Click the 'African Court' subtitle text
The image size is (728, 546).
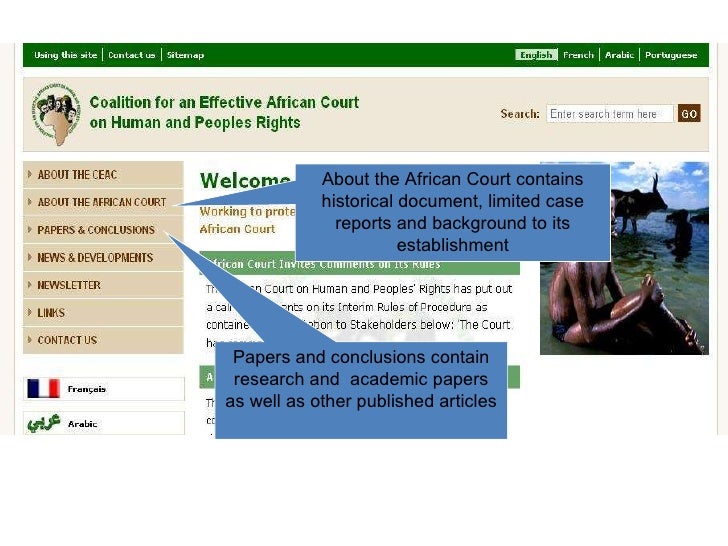click(237, 229)
